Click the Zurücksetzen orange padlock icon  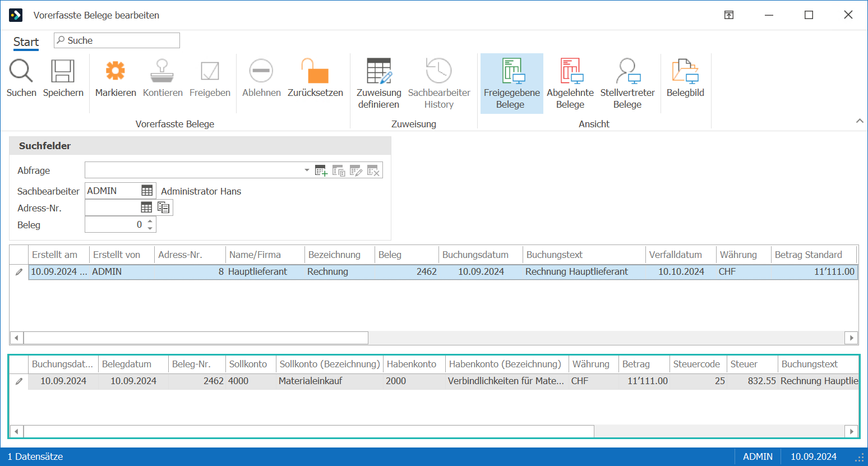(315, 71)
